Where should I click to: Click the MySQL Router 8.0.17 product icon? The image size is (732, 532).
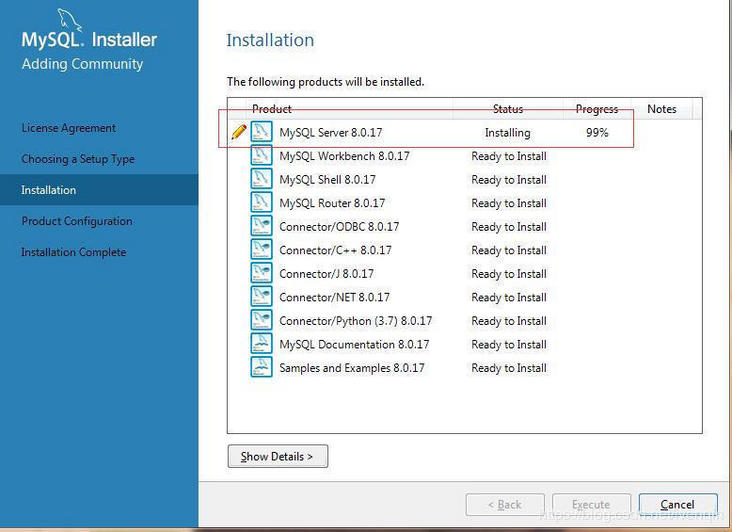coord(261,203)
